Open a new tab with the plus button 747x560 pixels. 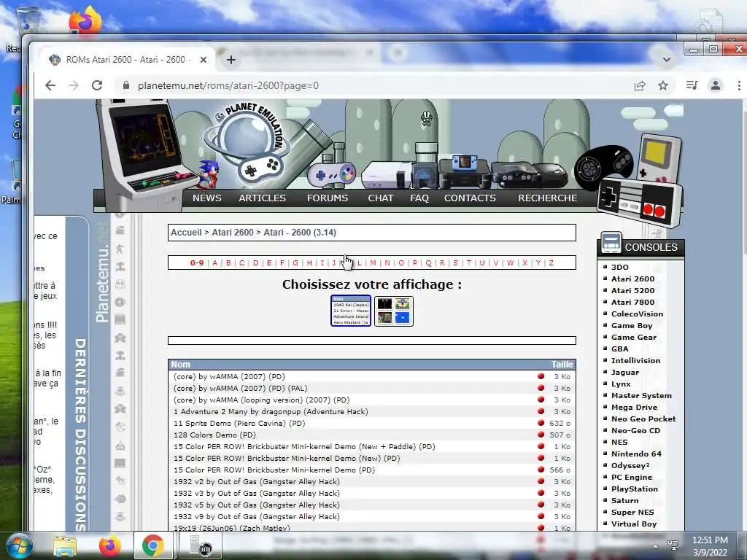[x=231, y=60]
